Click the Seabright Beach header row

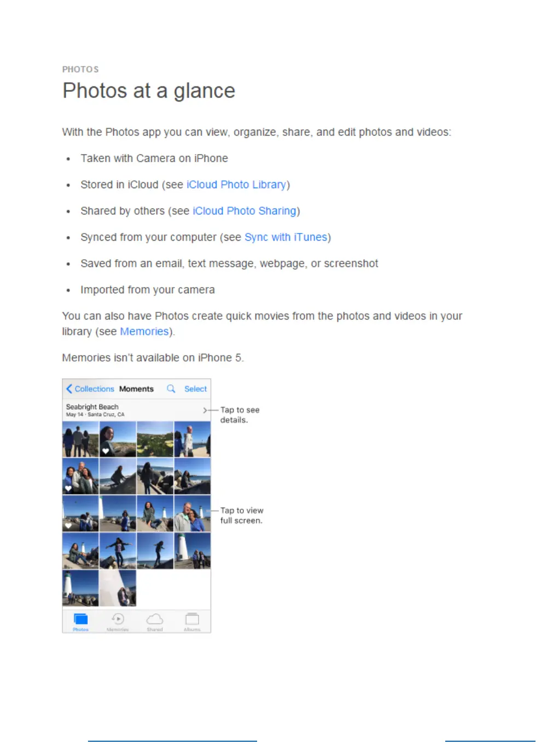pyautogui.click(x=136, y=410)
